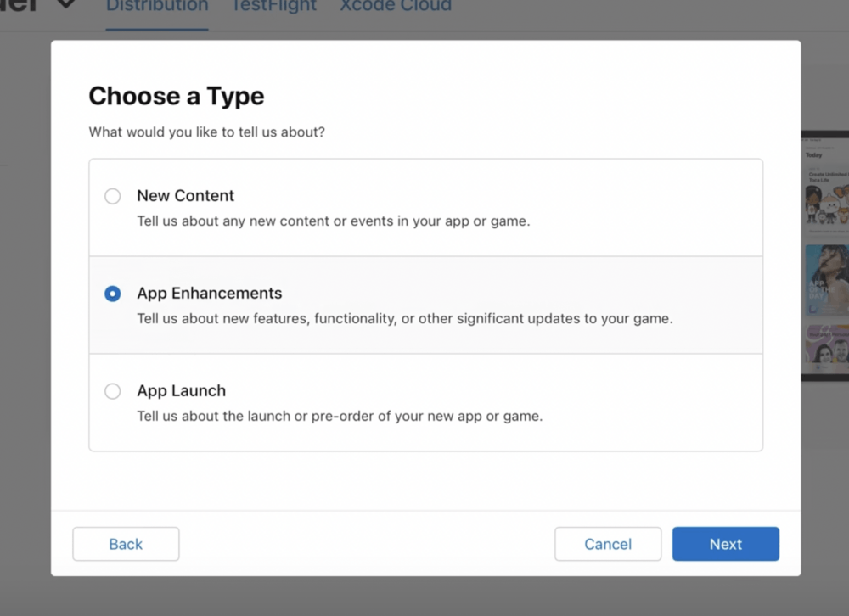The image size is (849, 616).
Task: Open the TestFlight tab
Action: 273,6
